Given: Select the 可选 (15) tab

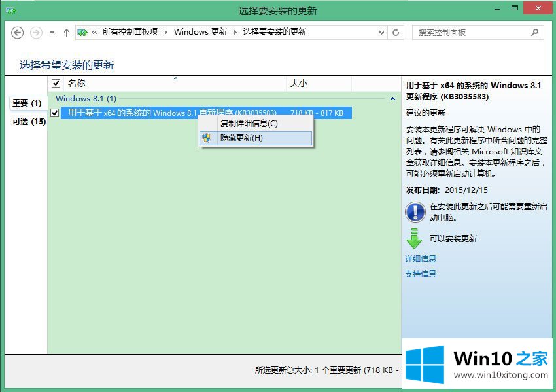Looking at the screenshot, I should coord(29,122).
